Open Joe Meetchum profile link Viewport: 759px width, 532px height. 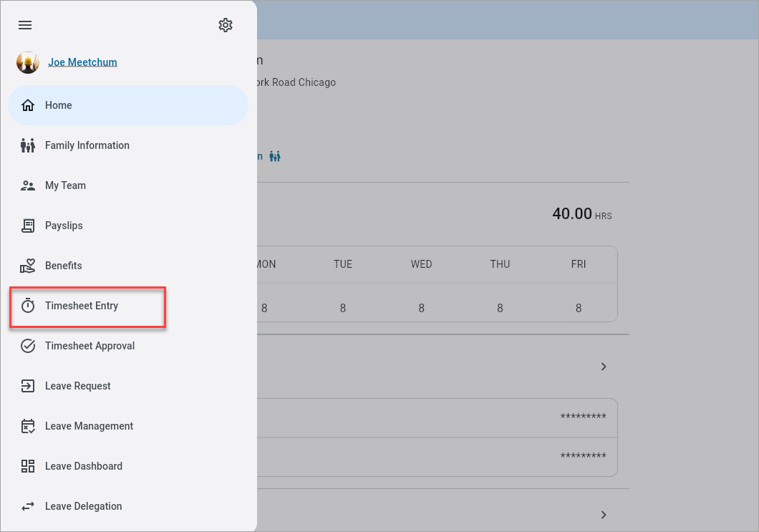click(82, 62)
